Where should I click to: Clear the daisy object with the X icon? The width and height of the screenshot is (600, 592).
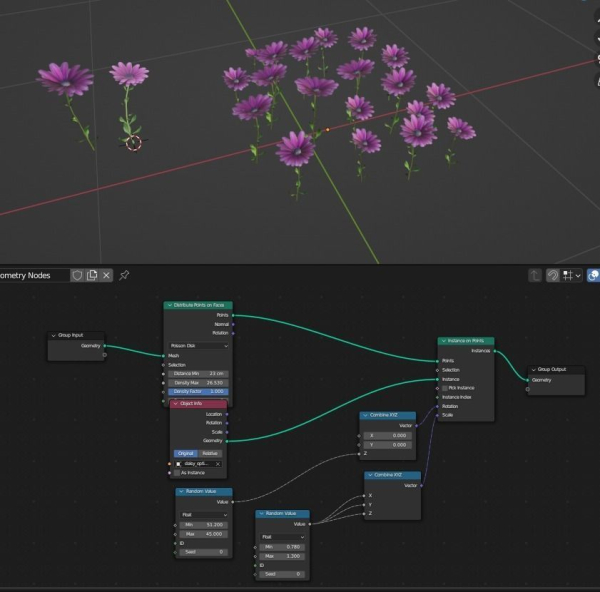point(218,464)
